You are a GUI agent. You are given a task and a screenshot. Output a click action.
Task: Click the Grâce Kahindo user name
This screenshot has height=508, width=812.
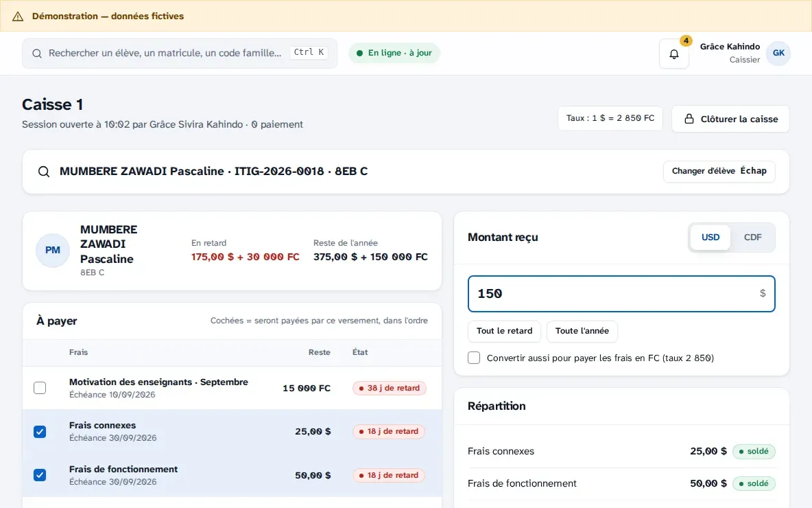730,47
